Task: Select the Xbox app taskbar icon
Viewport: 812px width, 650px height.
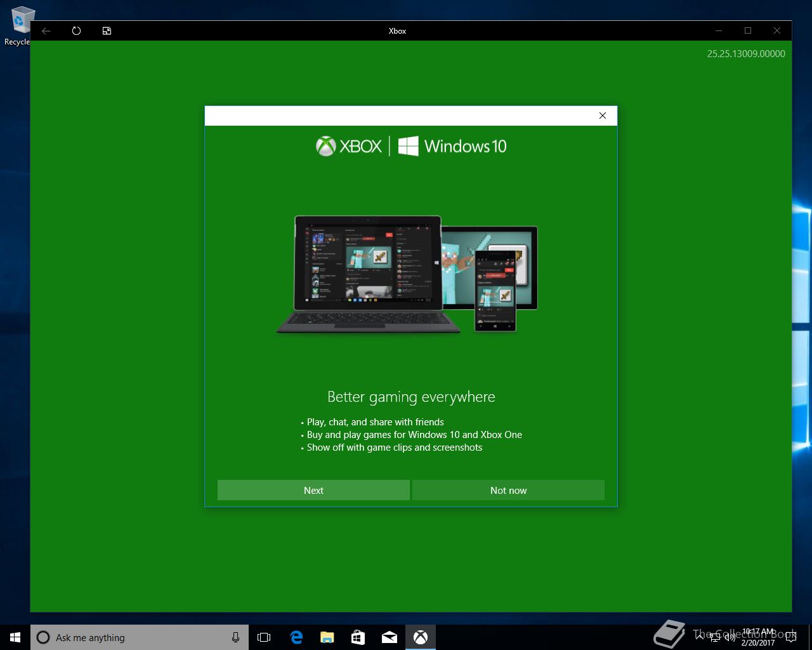Action: click(x=420, y=637)
